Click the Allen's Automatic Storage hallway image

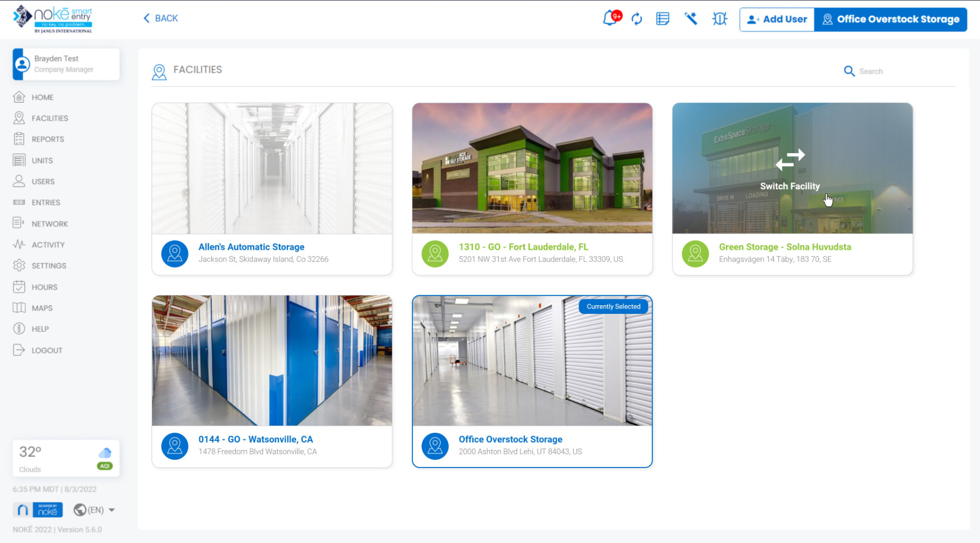coord(272,168)
